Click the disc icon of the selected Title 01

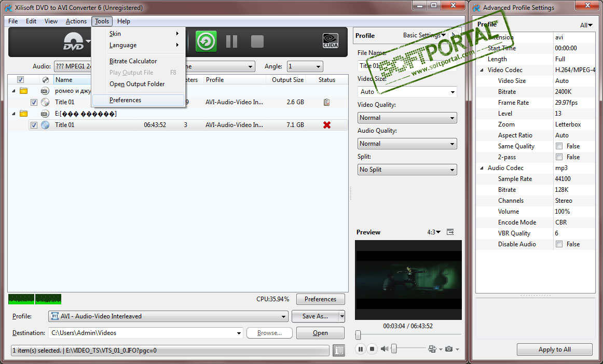45,125
